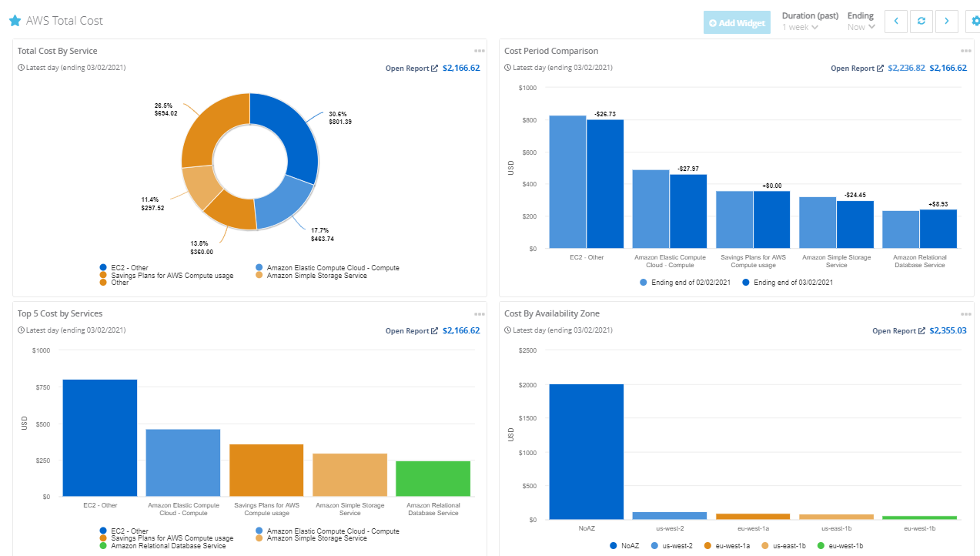The height and width of the screenshot is (556, 980).
Task: Click the EC2 - Other bar in Top 5 chart
Action: (x=100, y=438)
